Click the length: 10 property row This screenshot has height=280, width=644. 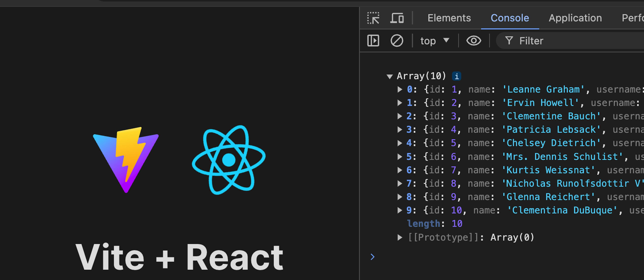click(435, 223)
